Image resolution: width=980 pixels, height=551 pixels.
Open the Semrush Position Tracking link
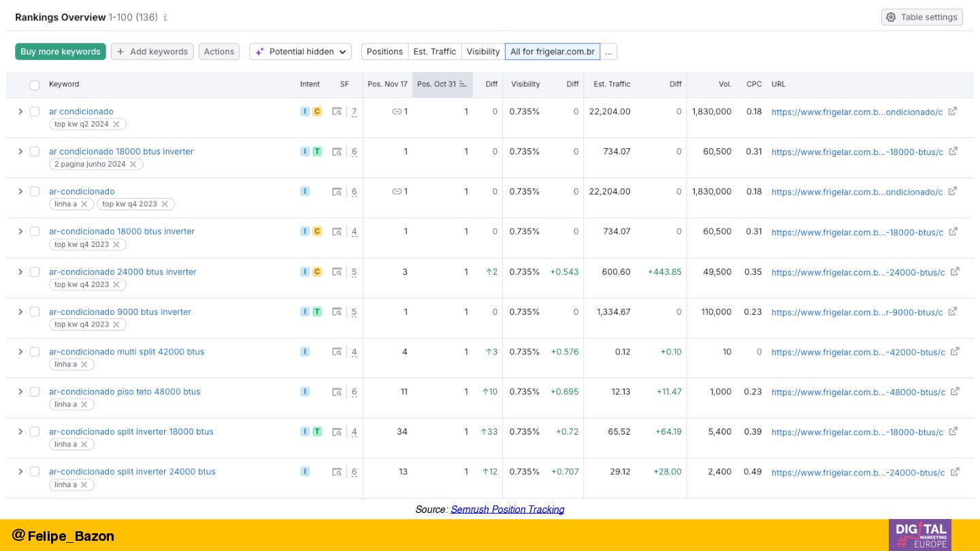pos(507,510)
